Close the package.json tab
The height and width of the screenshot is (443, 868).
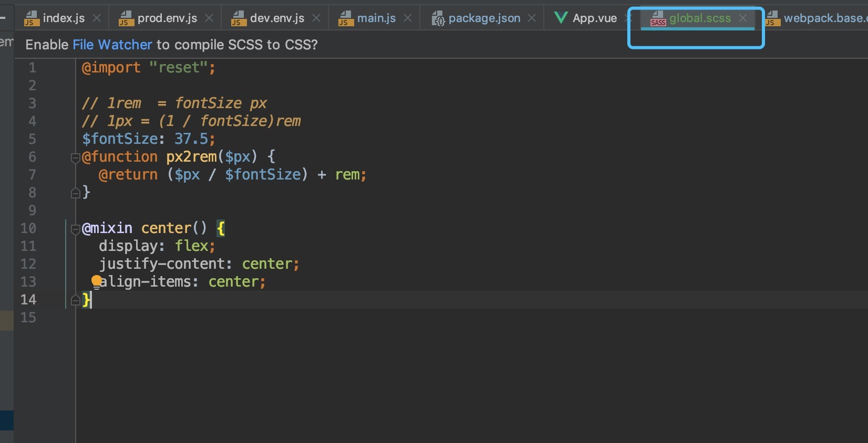[x=532, y=18]
